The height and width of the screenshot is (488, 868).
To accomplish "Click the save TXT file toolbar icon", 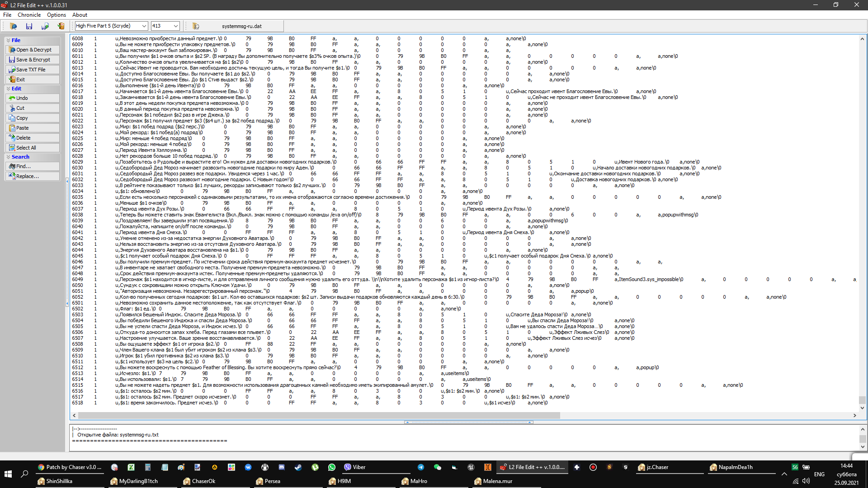I will [45, 26].
